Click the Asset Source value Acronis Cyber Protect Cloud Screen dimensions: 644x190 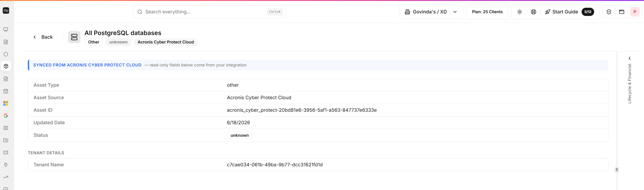click(x=259, y=98)
